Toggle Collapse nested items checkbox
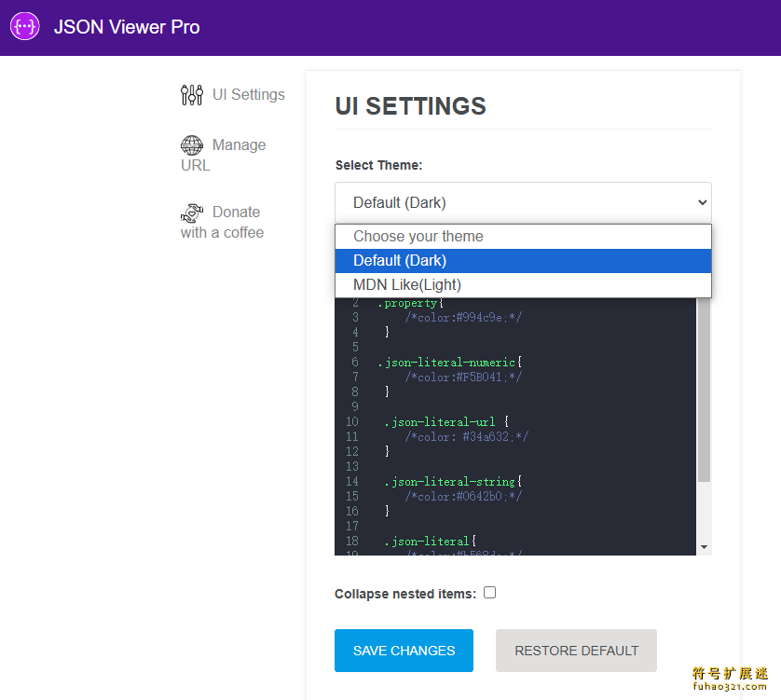This screenshot has width=781, height=700. 489,593
